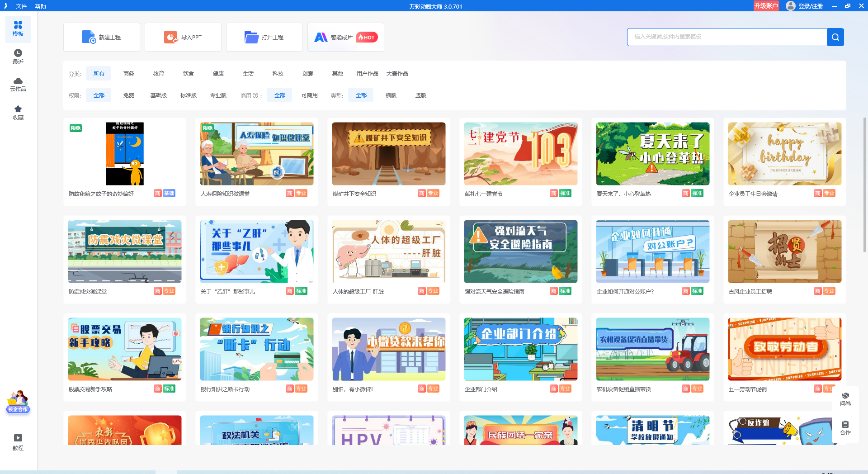Select the 可商用 filter option
Image resolution: width=868 pixels, height=474 pixels.
310,95
